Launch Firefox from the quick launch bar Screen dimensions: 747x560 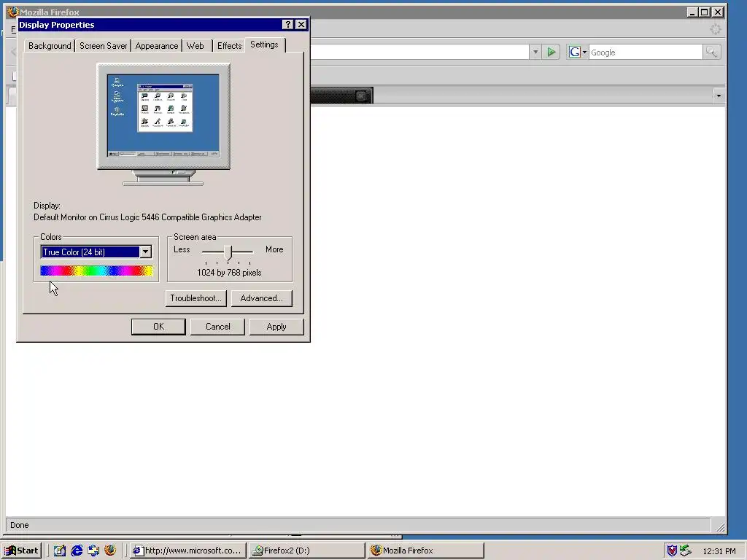(x=110, y=551)
